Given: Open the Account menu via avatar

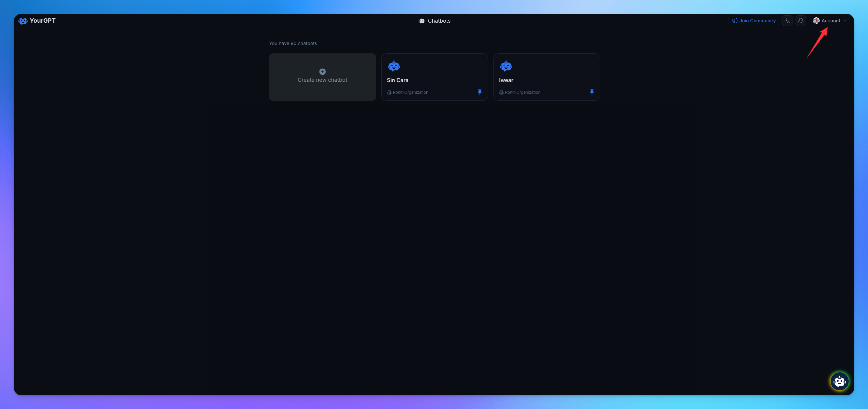Looking at the screenshot, I should (x=816, y=21).
